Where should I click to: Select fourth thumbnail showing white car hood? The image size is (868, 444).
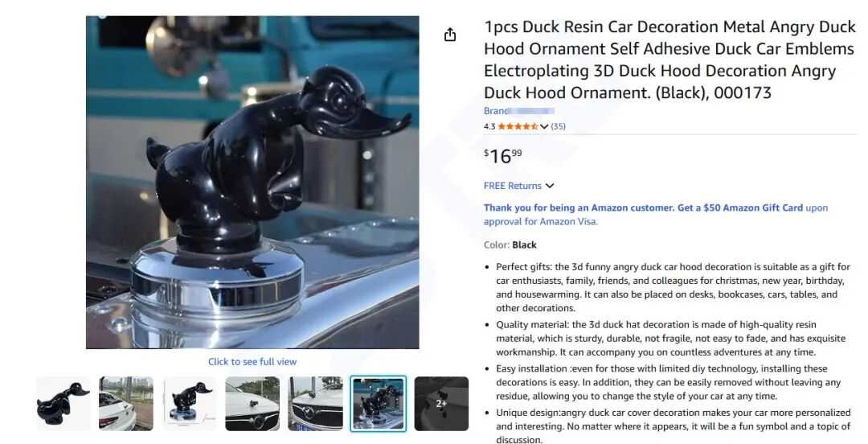coord(252,403)
